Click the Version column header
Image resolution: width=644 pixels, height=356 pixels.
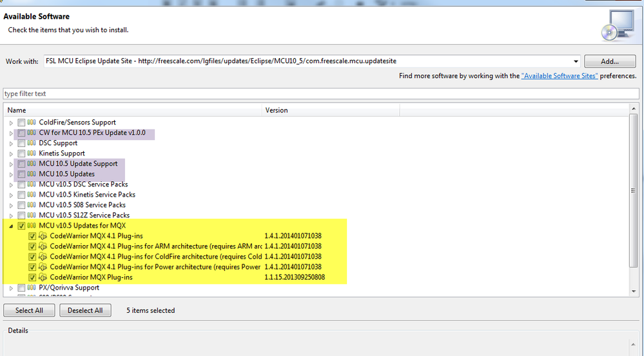(331, 110)
